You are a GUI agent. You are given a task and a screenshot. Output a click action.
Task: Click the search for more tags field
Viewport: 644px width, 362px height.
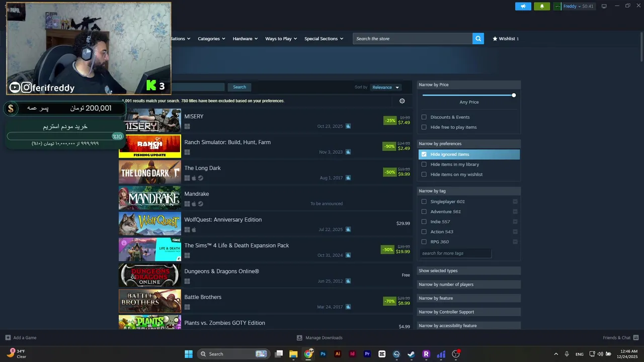(x=455, y=253)
